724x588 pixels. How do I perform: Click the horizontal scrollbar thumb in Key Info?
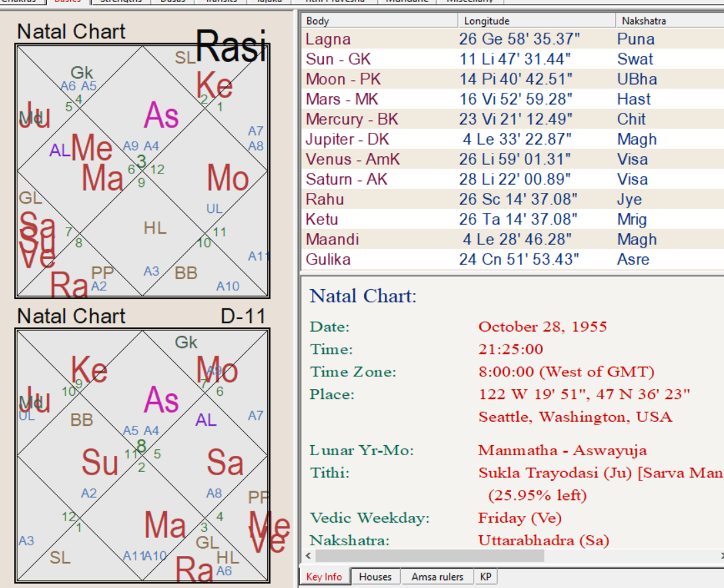429,556
